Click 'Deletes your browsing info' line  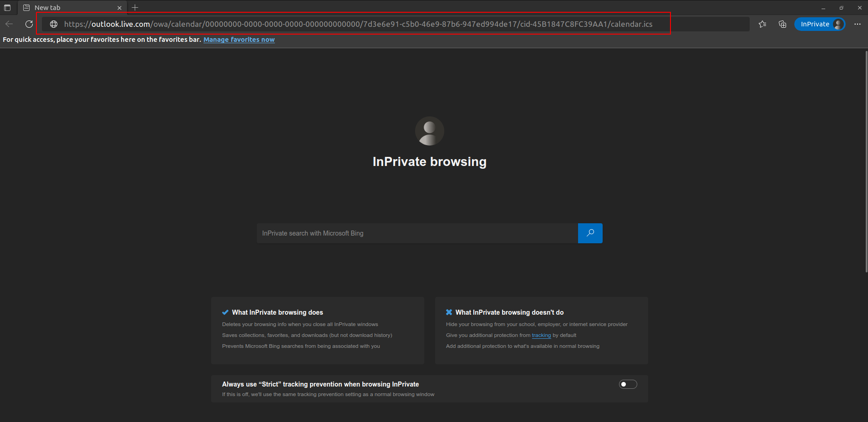[300, 324]
